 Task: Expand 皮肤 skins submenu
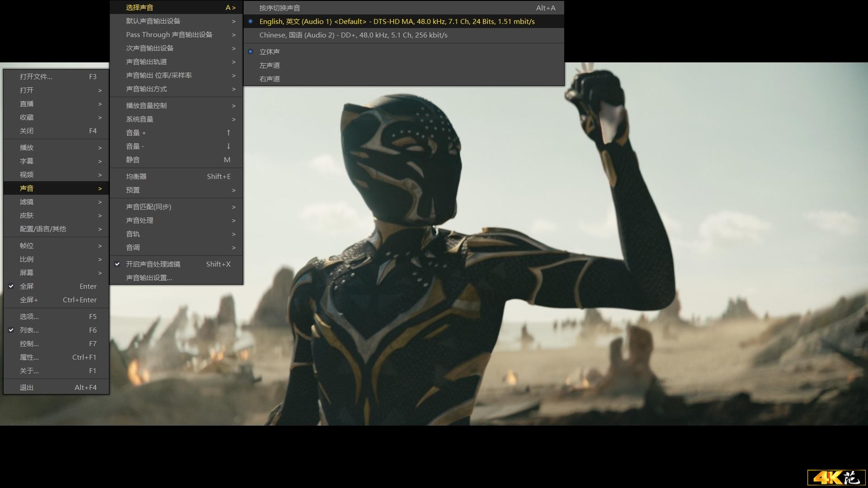(56, 215)
